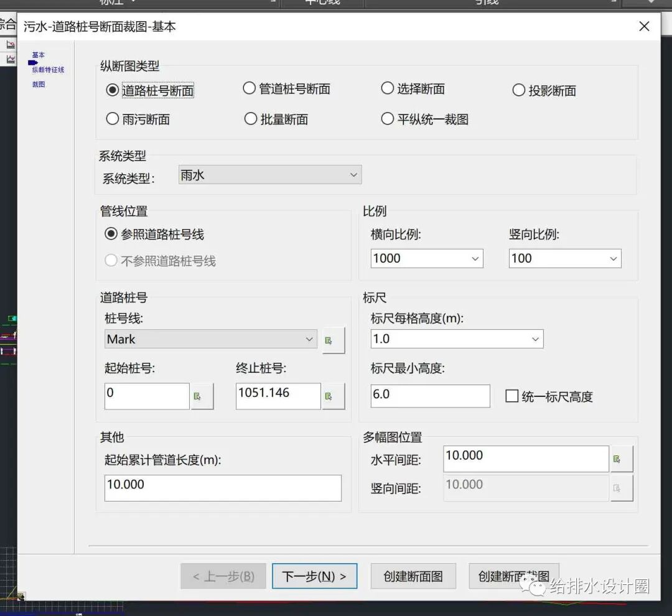Viewport: 672px width, 616px height.
Task: Click inside the 起始累计管道长度 input field
Action: tap(222, 488)
